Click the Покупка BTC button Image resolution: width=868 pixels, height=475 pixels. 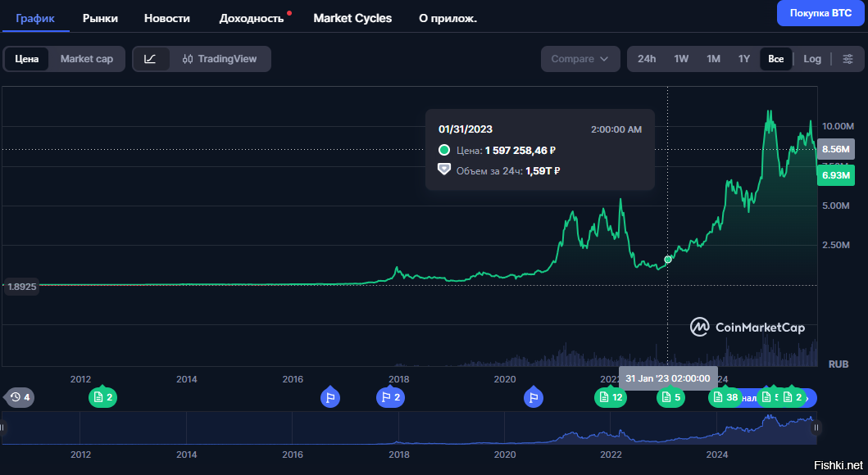tap(820, 13)
